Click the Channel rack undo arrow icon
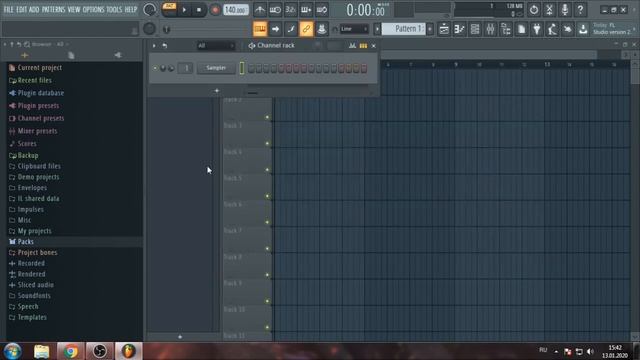 click(x=164, y=46)
